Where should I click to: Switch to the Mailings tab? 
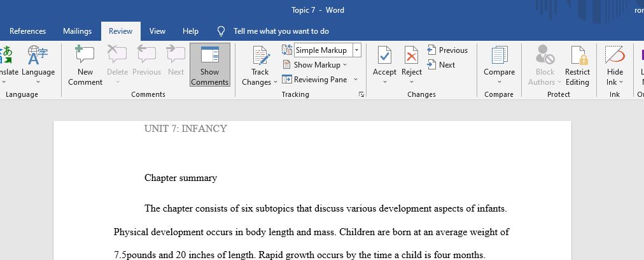(77, 31)
